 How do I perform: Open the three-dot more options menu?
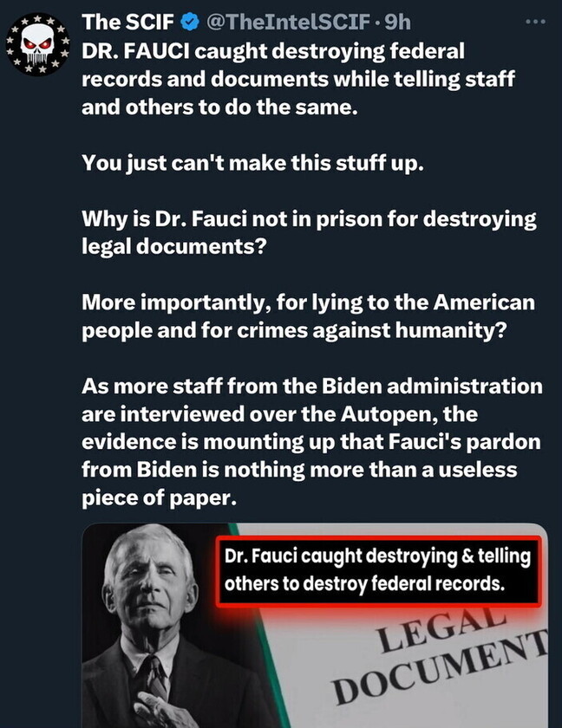(535, 22)
